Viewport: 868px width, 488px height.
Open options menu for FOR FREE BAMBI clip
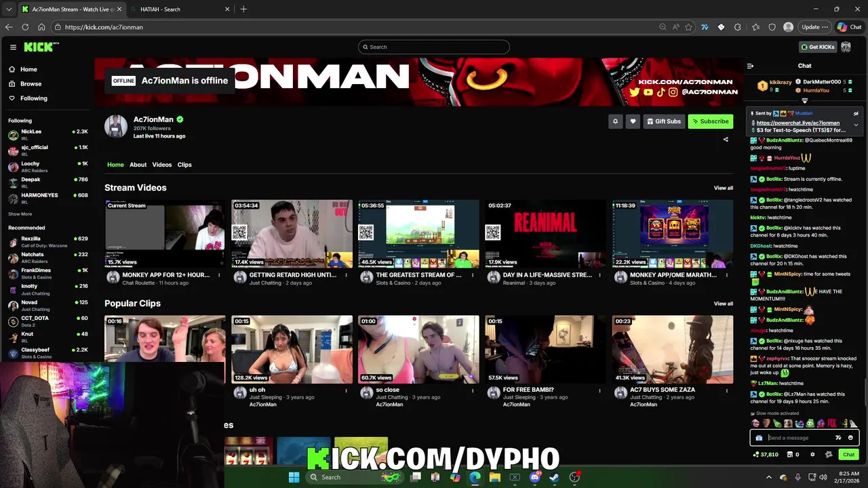click(599, 390)
